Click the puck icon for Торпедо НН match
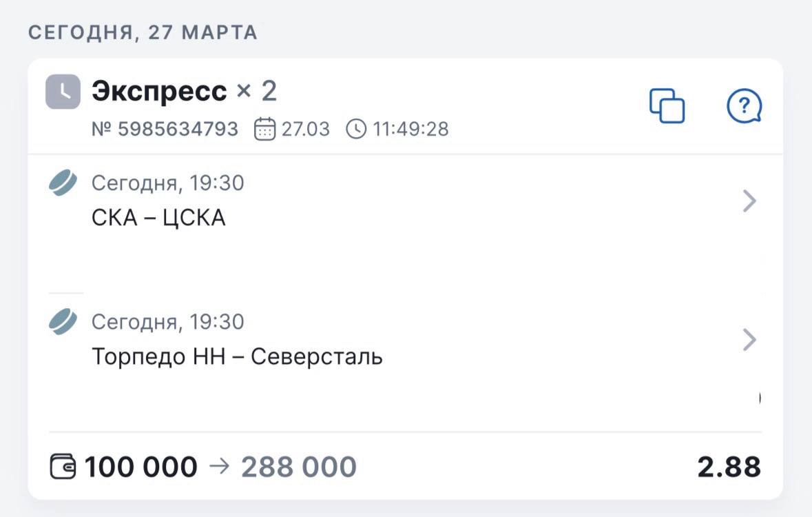This screenshot has width=812, height=517. tap(63, 323)
